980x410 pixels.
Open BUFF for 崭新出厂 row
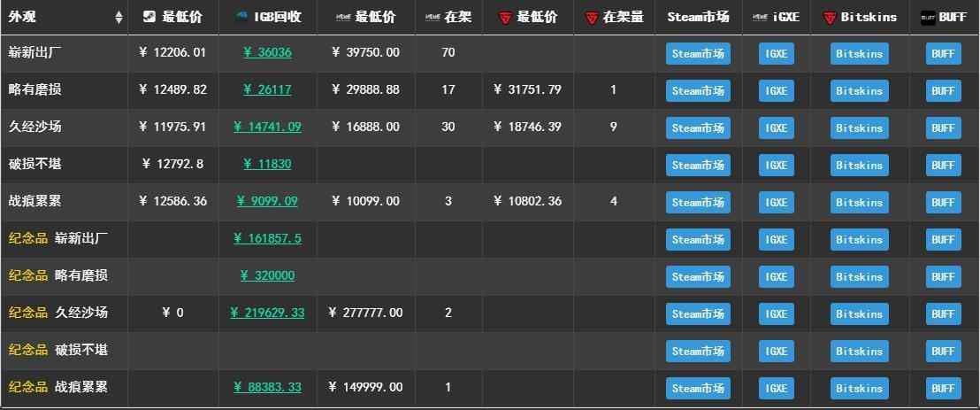[x=943, y=54]
